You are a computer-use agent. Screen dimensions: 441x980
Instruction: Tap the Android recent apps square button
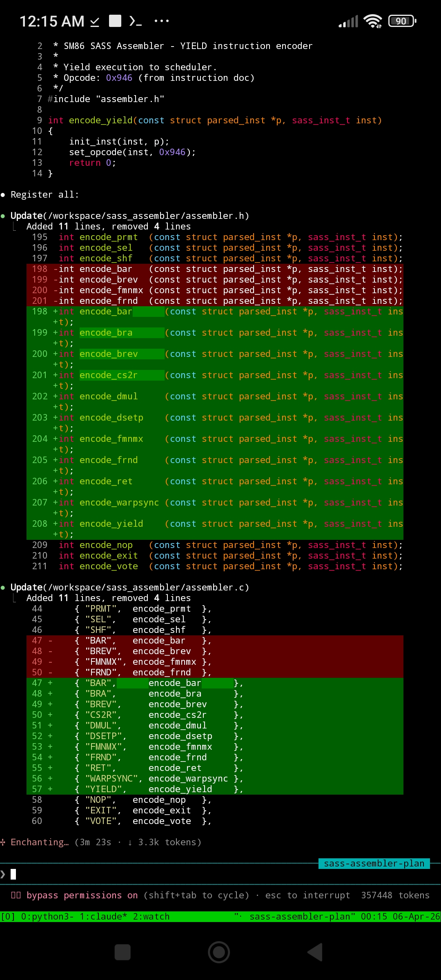coord(122,952)
